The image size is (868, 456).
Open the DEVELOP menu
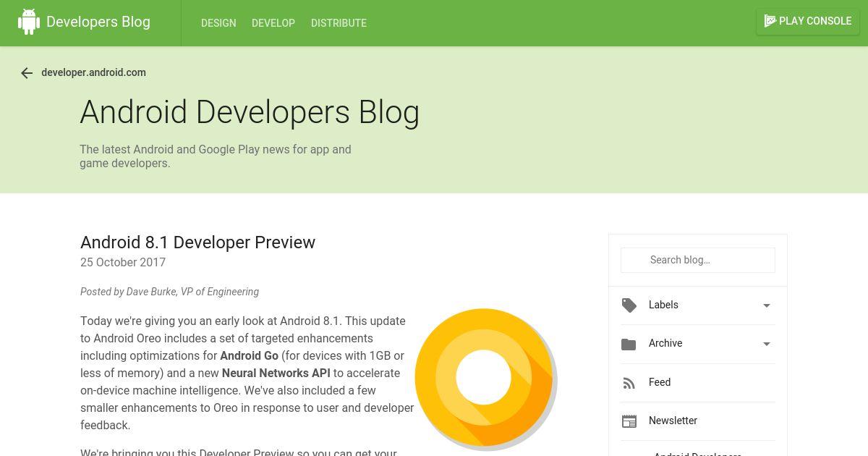tap(273, 23)
